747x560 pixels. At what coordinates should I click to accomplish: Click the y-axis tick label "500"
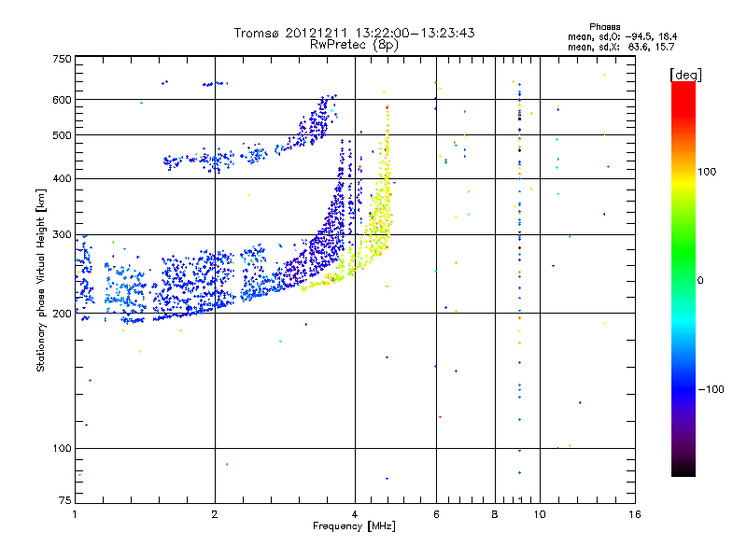click(62, 135)
